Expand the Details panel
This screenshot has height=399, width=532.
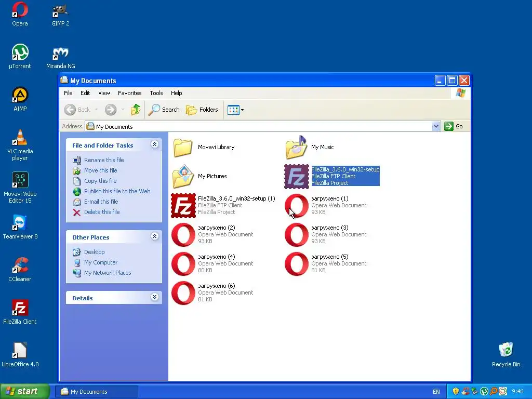point(154,297)
